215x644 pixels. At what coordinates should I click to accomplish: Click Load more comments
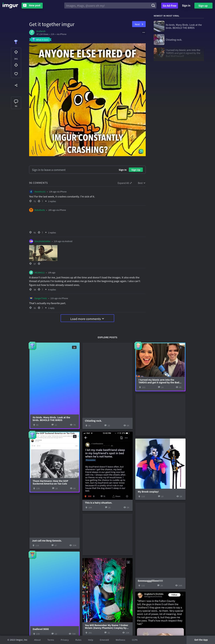click(x=87, y=318)
